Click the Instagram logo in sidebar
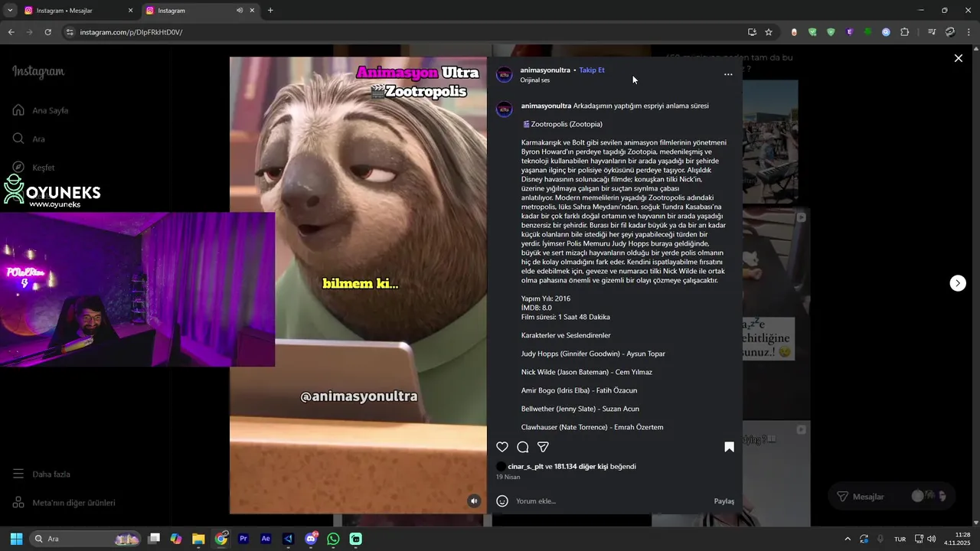This screenshot has width=980, height=551. click(38, 72)
